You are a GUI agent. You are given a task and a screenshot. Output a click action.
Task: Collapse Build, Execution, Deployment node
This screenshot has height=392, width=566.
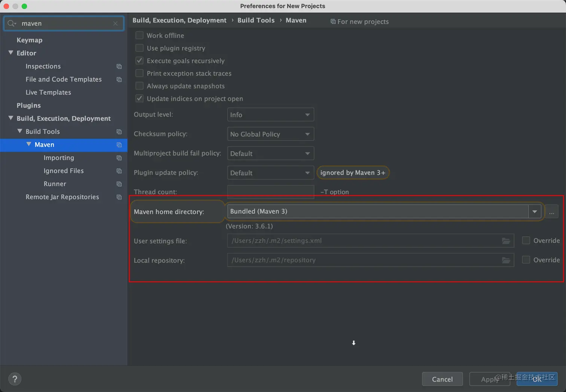coord(11,118)
